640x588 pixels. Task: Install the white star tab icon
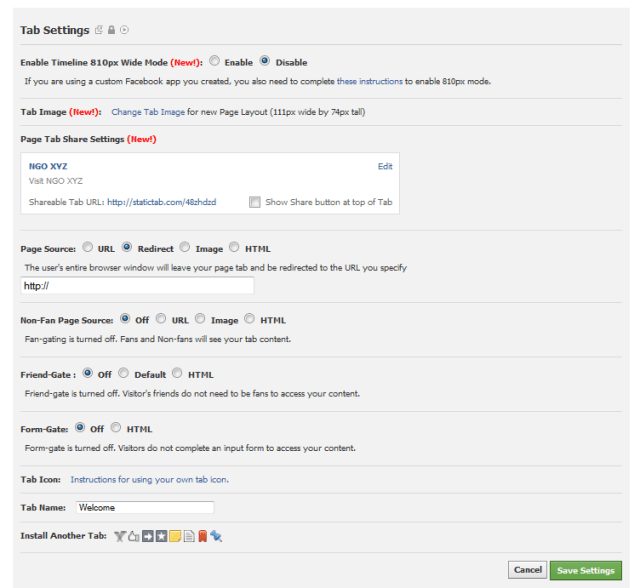[x=162, y=536]
